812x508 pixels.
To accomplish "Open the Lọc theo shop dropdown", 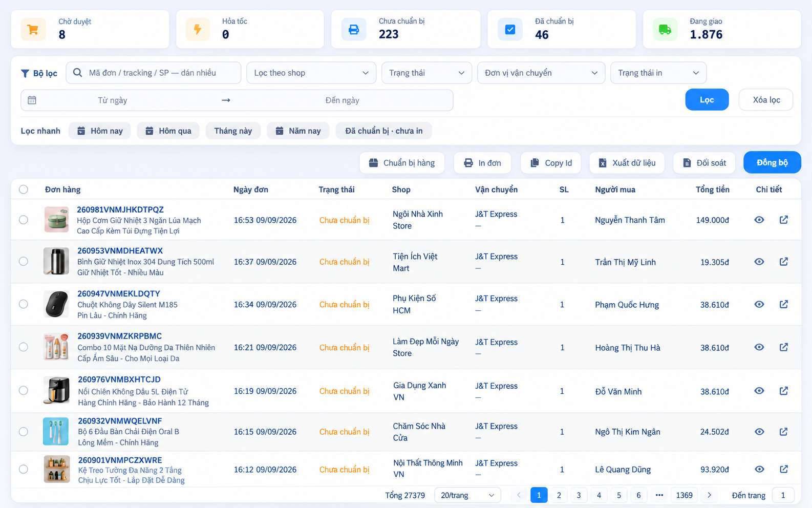I will tap(311, 73).
